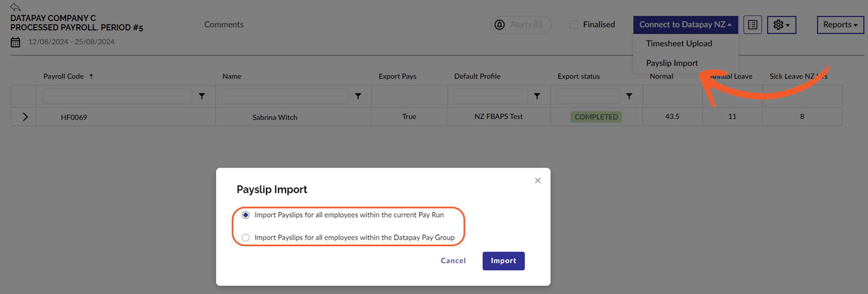Click the Export status column header
Viewport: 868px width, 294px height.
[579, 76]
